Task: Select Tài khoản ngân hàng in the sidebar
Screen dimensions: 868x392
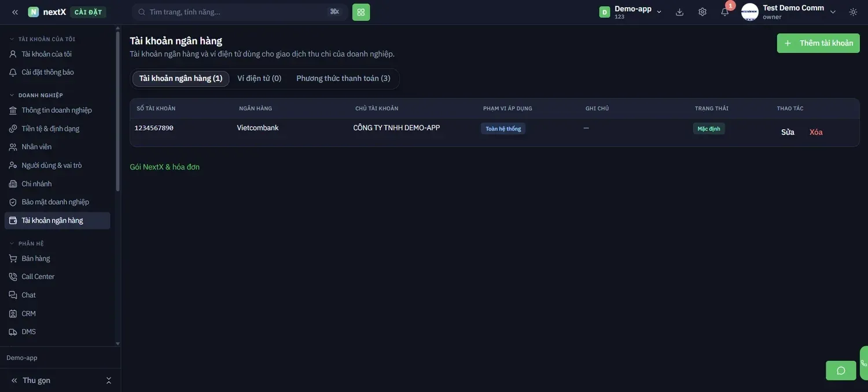Action: pyautogui.click(x=57, y=220)
